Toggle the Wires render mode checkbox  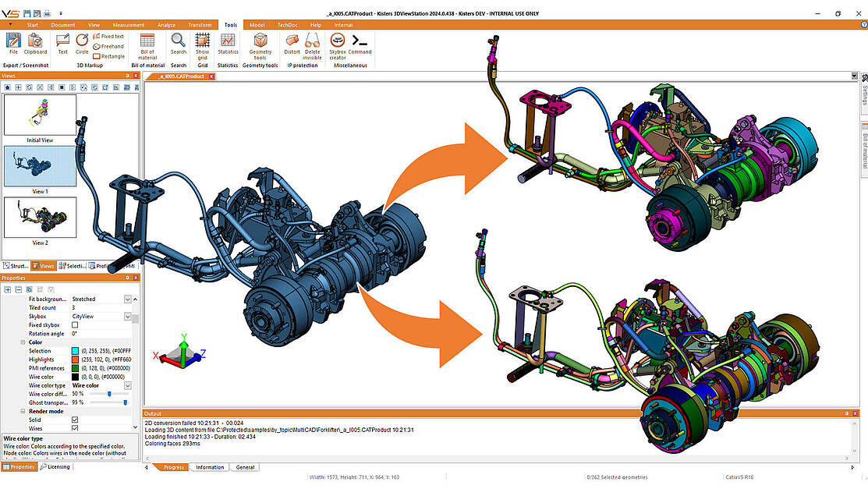click(75, 428)
